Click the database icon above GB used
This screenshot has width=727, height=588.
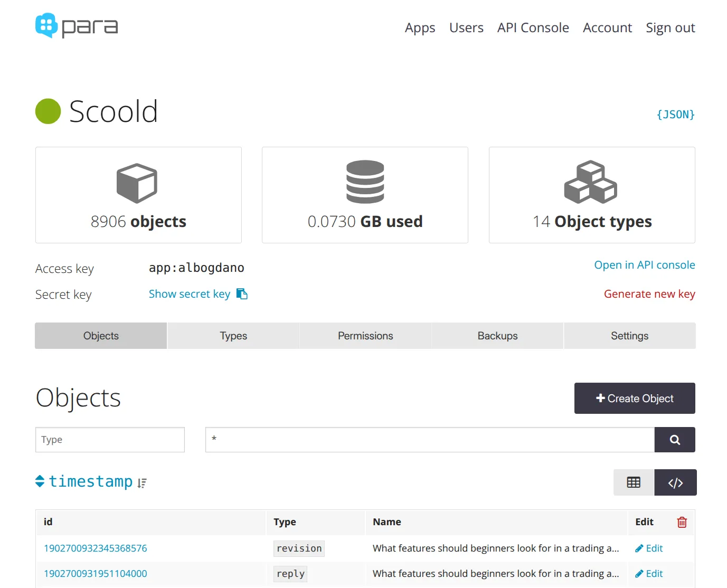(x=364, y=182)
